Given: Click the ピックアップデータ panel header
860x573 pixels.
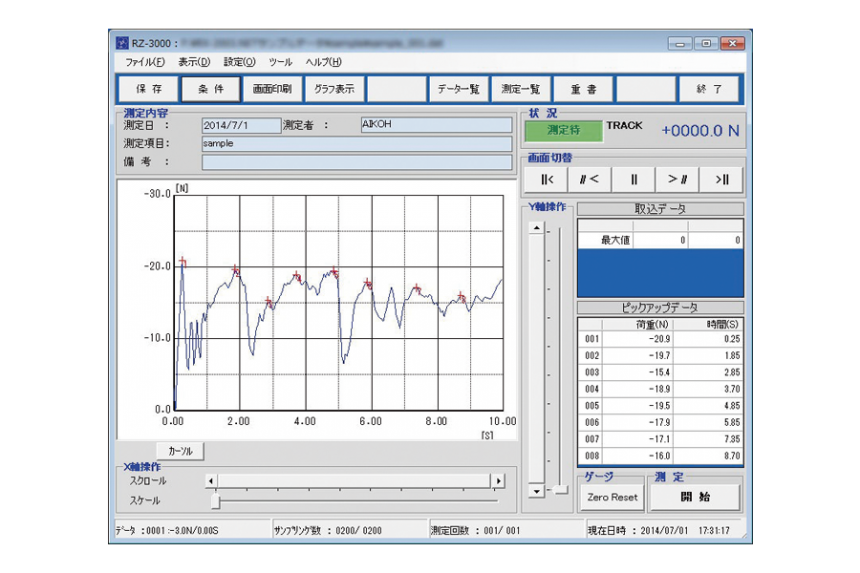Looking at the screenshot, I should 660,308.
